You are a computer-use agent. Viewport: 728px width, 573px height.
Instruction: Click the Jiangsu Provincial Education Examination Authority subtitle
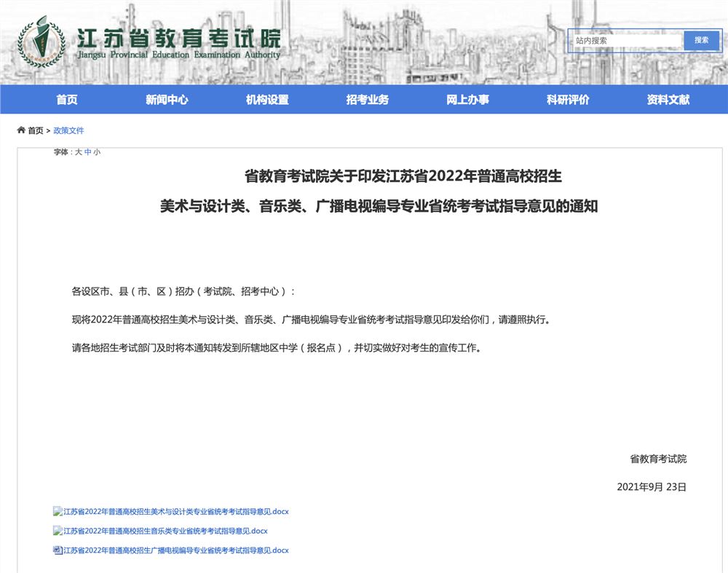(179, 55)
